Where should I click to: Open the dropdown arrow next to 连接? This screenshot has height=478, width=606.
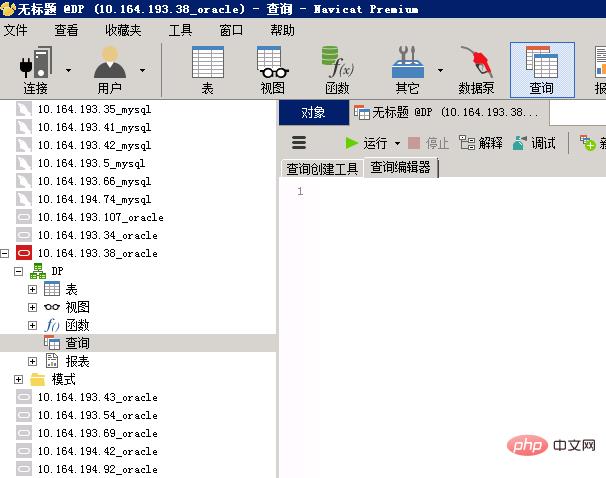68,70
